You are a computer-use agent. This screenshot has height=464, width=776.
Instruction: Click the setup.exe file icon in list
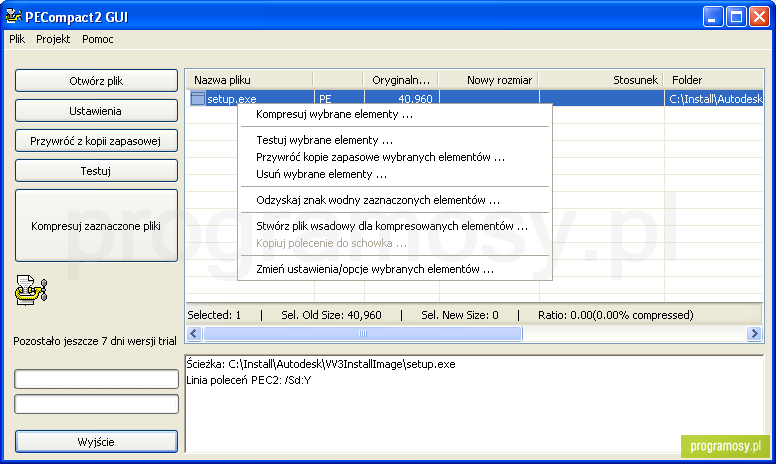tap(197, 98)
